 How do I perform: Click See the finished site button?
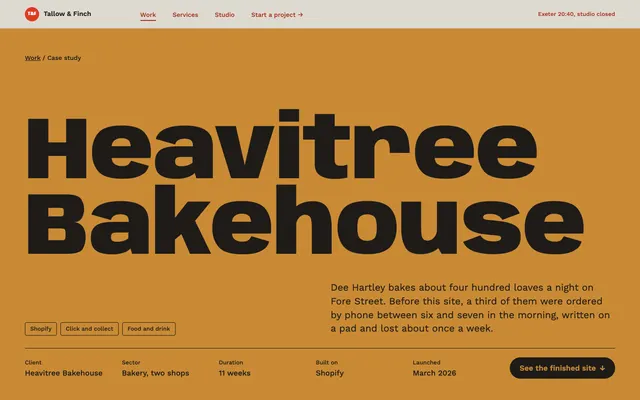coord(562,368)
